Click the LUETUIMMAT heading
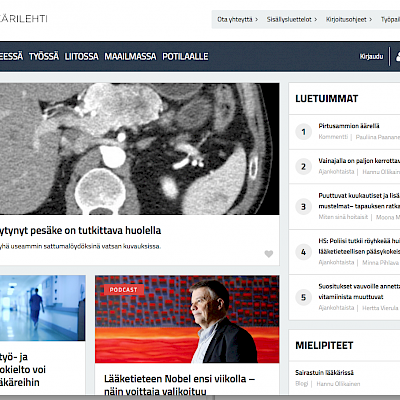The width and height of the screenshot is (400, 400). pyautogui.click(x=327, y=99)
